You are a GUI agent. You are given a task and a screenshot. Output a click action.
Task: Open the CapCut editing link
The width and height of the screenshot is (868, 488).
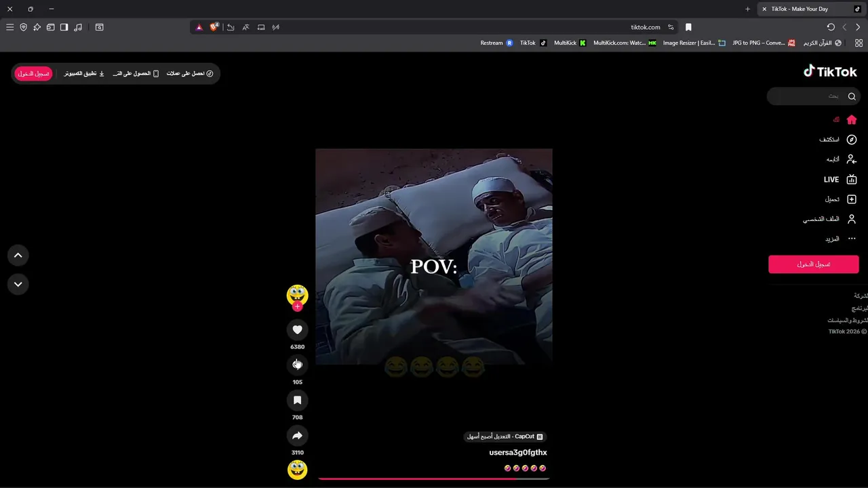(x=505, y=436)
